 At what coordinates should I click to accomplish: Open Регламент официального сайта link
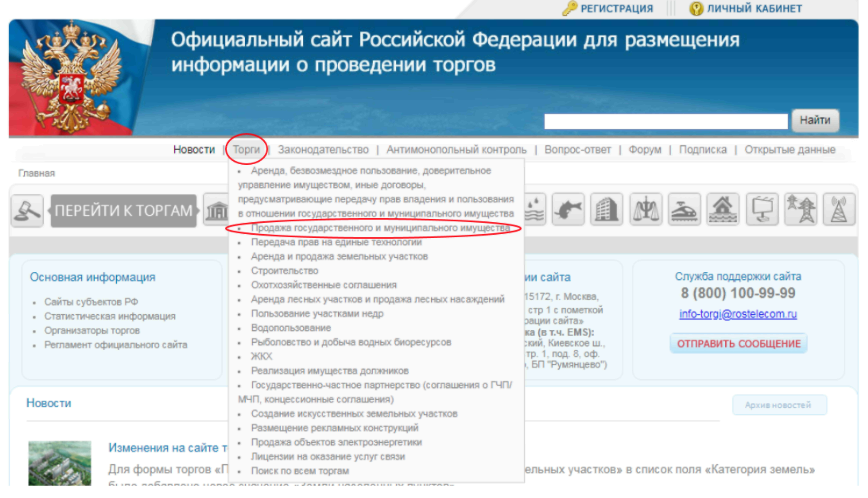pyautogui.click(x=115, y=345)
